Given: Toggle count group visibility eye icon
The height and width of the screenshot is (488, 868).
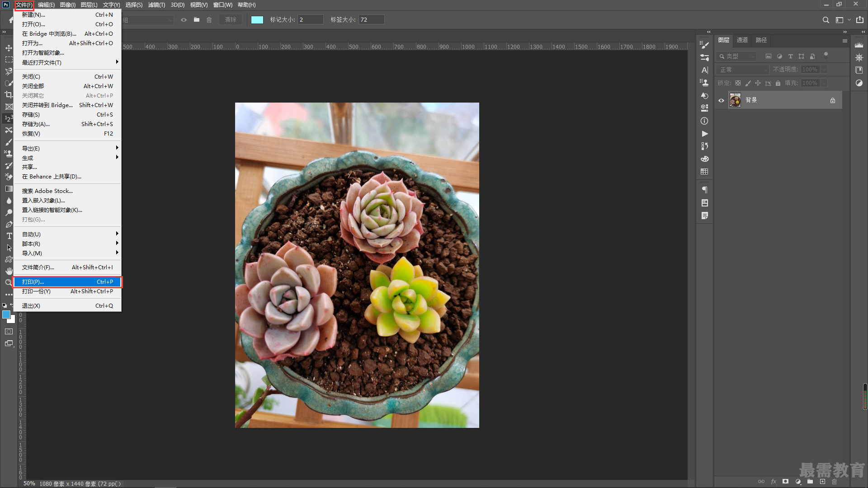Looking at the screenshot, I should 184,20.
